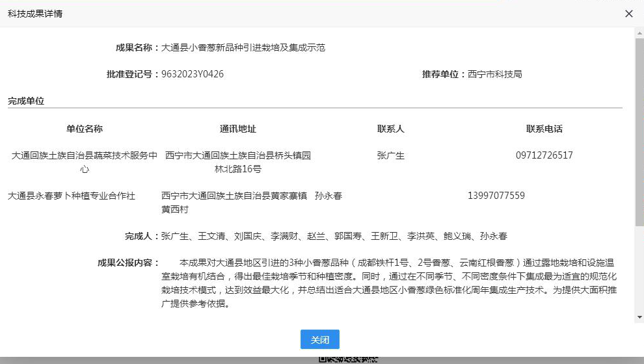Click the blue 关闭 button
644x364 pixels.
(x=319, y=340)
